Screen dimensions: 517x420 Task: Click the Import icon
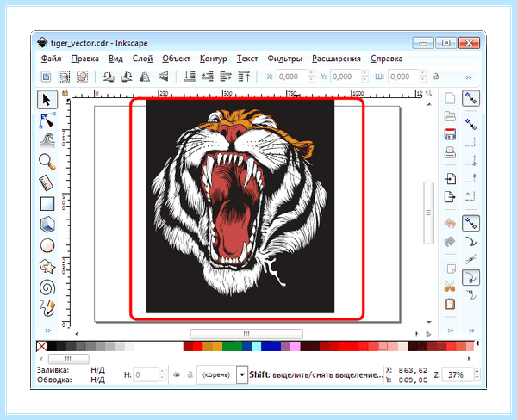pos(450,178)
